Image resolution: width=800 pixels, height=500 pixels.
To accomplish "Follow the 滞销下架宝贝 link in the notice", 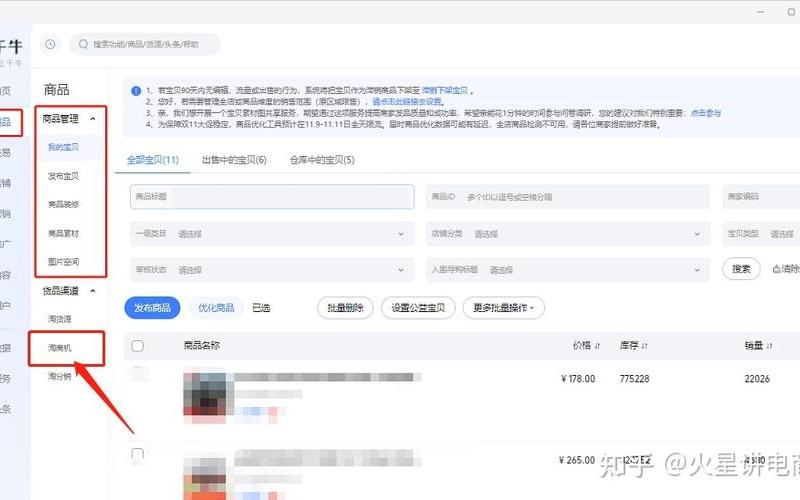I will click(x=445, y=90).
